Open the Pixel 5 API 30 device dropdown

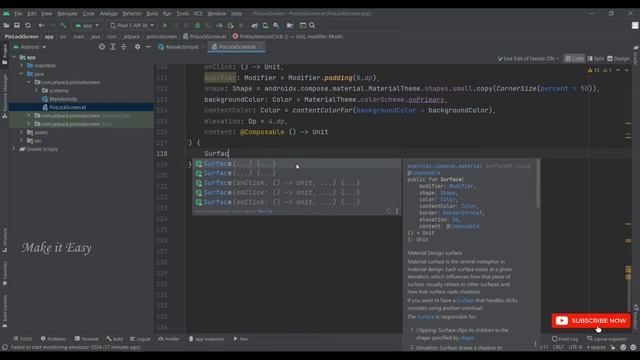[132, 25]
